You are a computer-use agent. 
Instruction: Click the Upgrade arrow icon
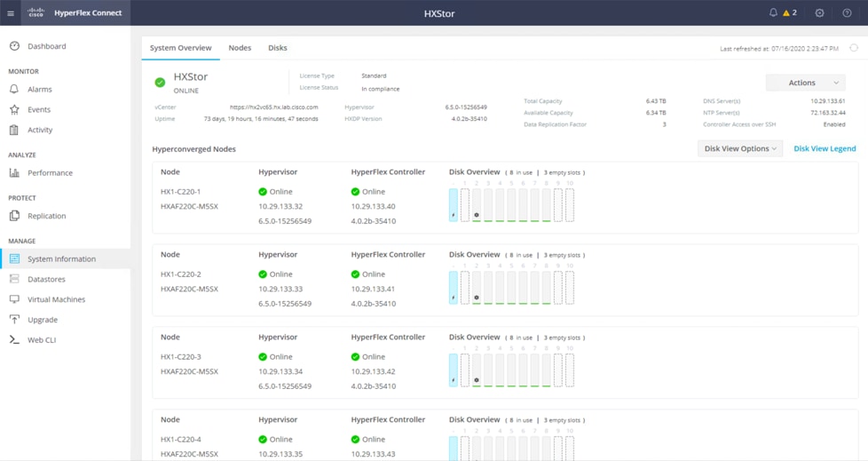point(14,320)
